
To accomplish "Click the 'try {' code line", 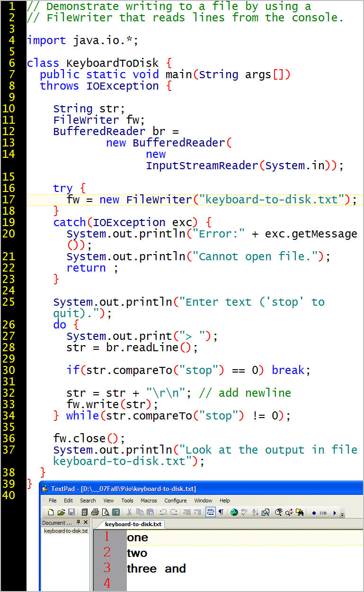I will (x=69, y=188).
